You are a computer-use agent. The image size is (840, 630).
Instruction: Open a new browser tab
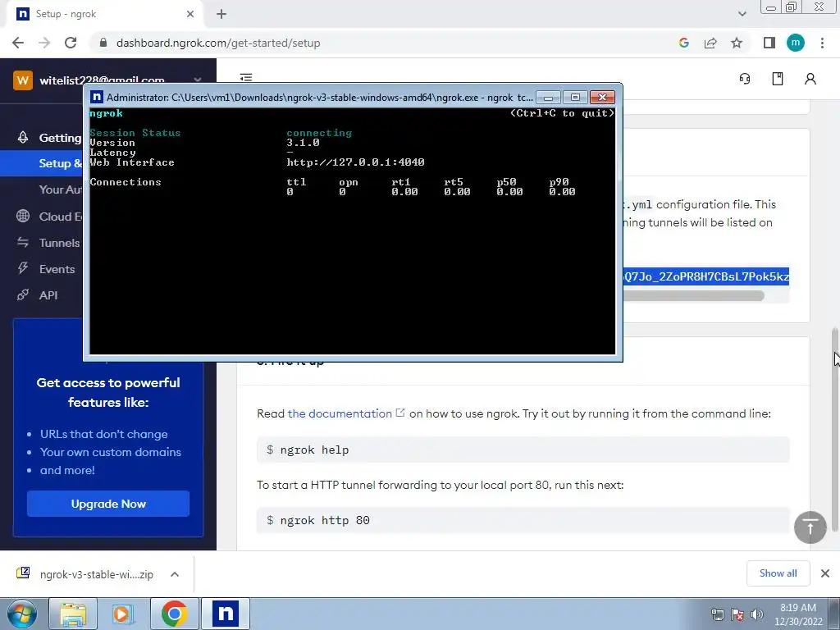point(221,14)
